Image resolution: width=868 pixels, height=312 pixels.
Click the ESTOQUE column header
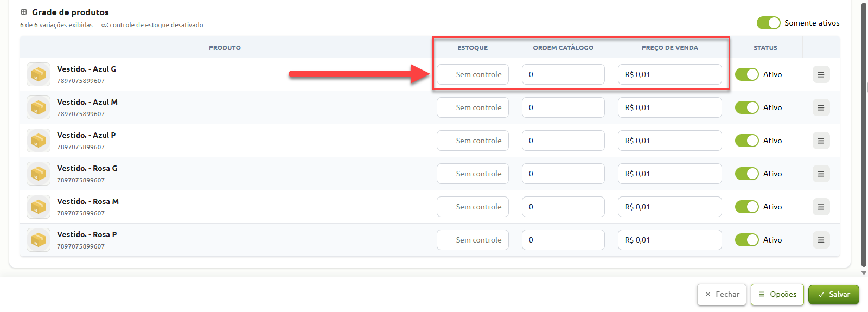(x=473, y=48)
